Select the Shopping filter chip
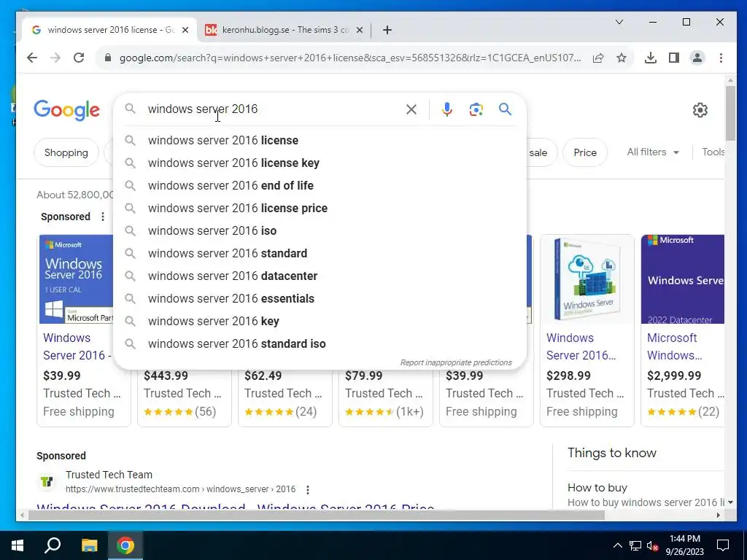The image size is (747, 560). point(66,153)
